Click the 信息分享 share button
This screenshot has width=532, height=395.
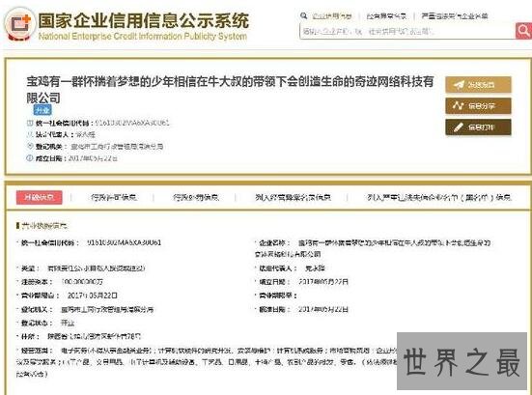[x=478, y=106]
